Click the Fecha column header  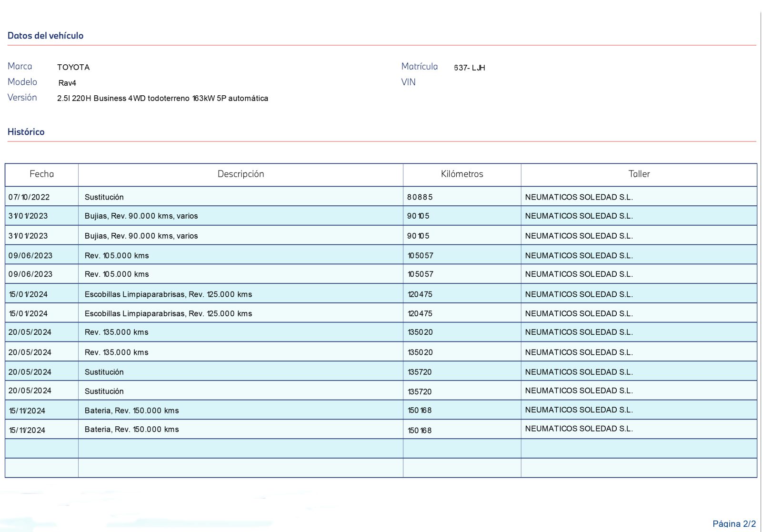tap(41, 174)
